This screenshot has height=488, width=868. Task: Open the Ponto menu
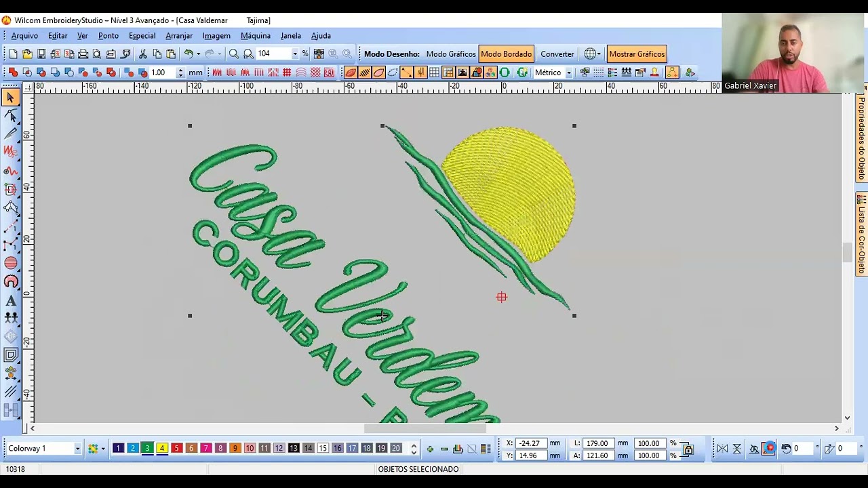[x=108, y=36]
